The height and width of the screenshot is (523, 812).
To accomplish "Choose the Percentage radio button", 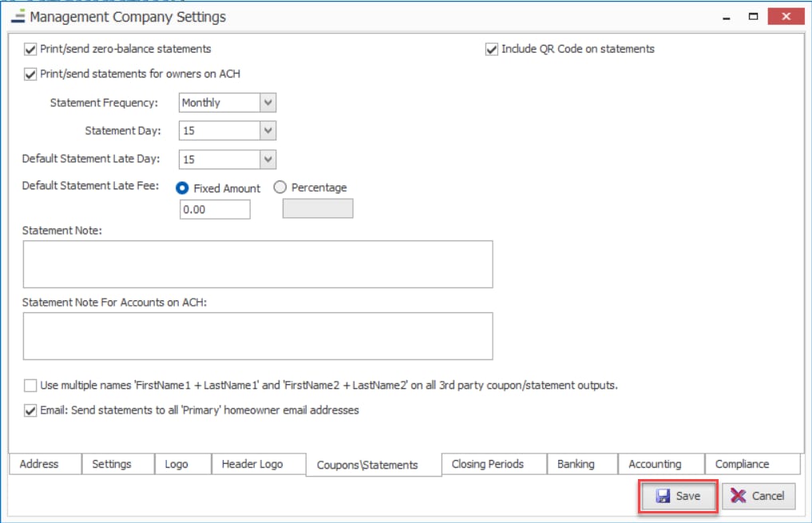I will [279, 188].
